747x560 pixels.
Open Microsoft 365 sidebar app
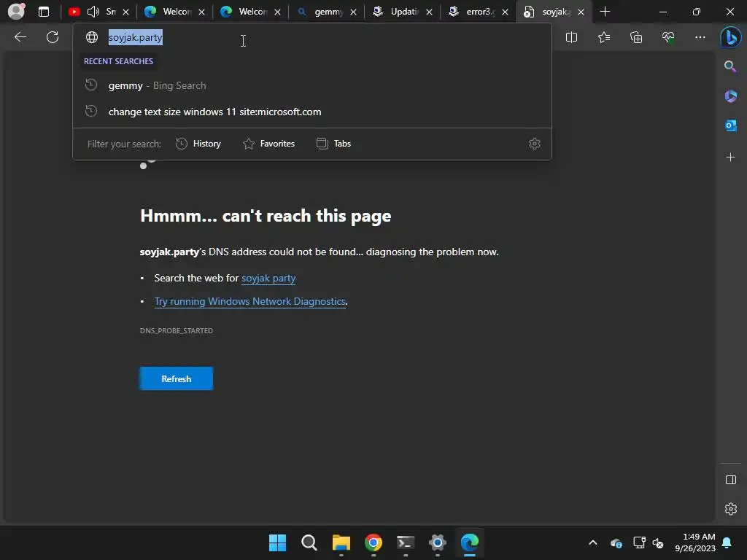point(730,96)
